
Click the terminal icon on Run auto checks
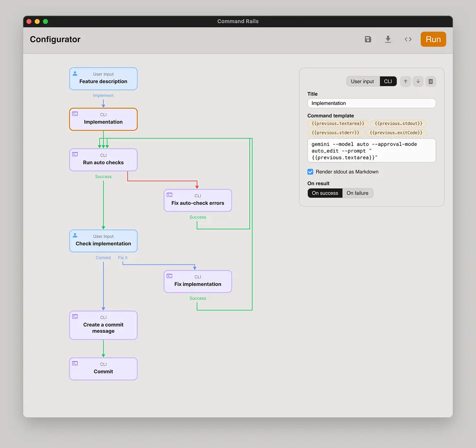point(75,154)
